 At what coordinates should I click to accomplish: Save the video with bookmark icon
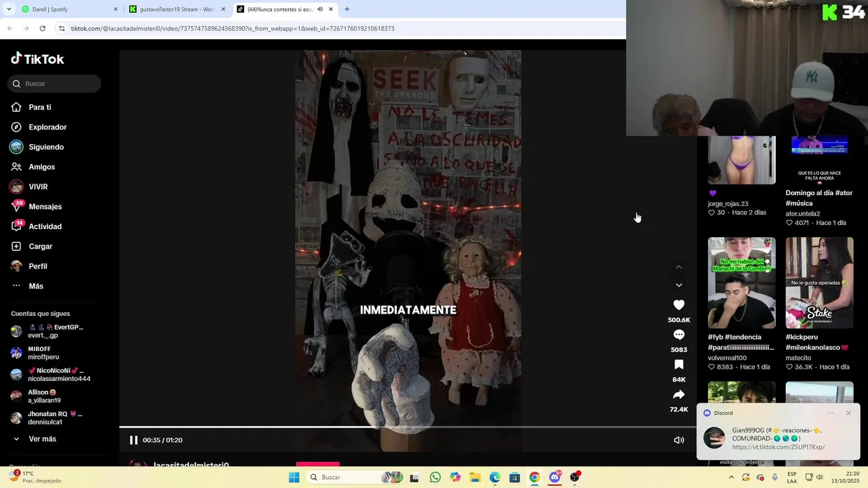(679, 365)
